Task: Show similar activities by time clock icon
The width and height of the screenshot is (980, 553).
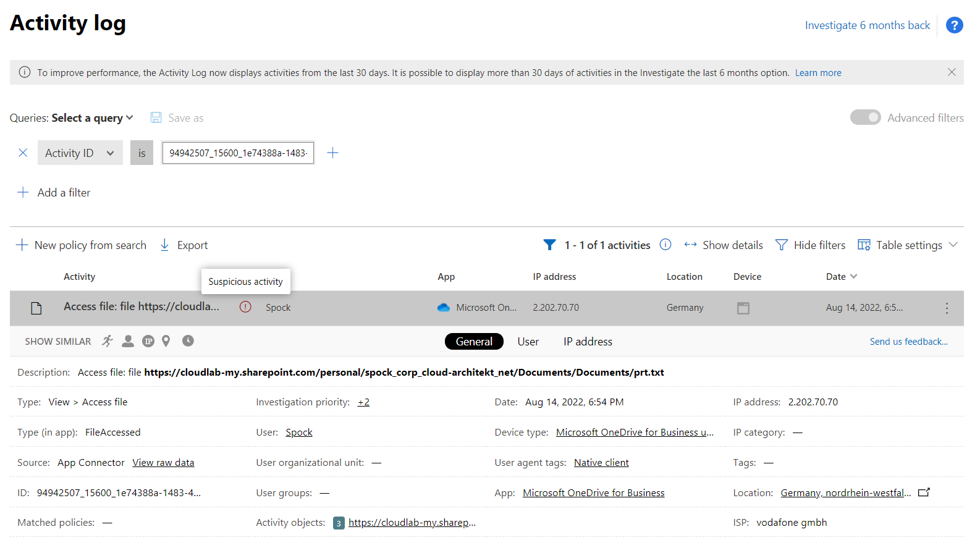Action: coord(188,340)
